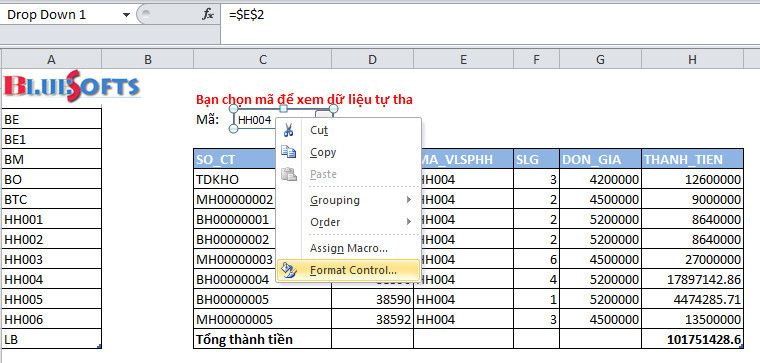
Task: Expand the Order submenu arrow
Action: (x=409, y=221)
